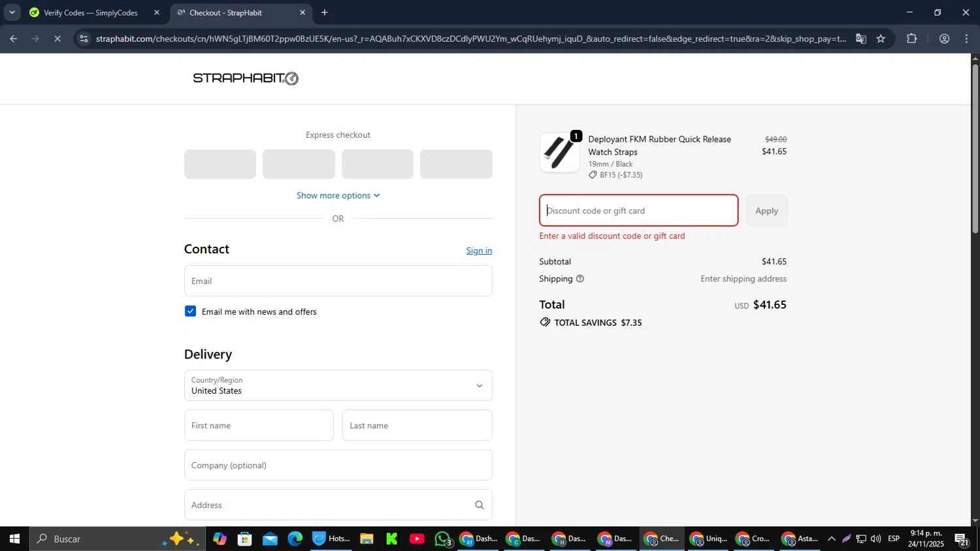Viewport: 980px width, 551px height.
Task: Open Microsoft Store from the taskbar
Action: pos(245,539)
